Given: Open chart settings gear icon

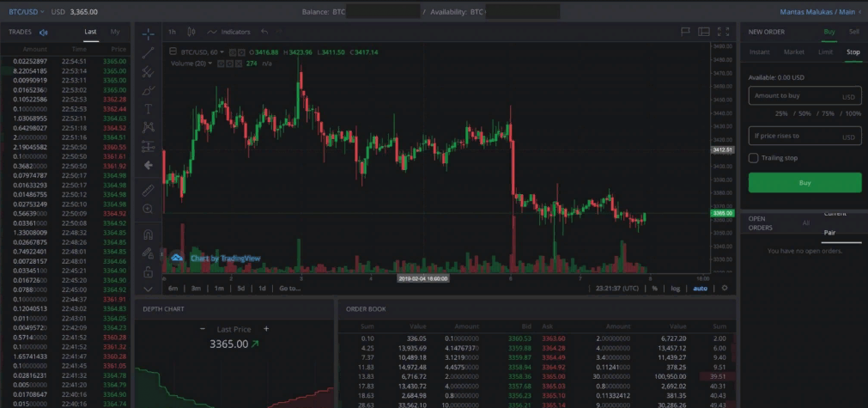Looking at the screenshot, I should pyautogui.click(x=725, y=289).
